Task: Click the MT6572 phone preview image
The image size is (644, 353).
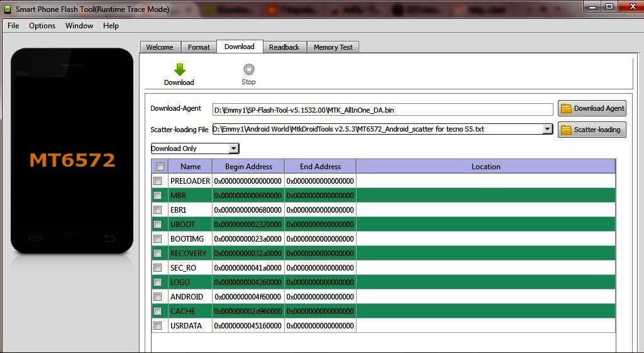Action: click(72, 151)
